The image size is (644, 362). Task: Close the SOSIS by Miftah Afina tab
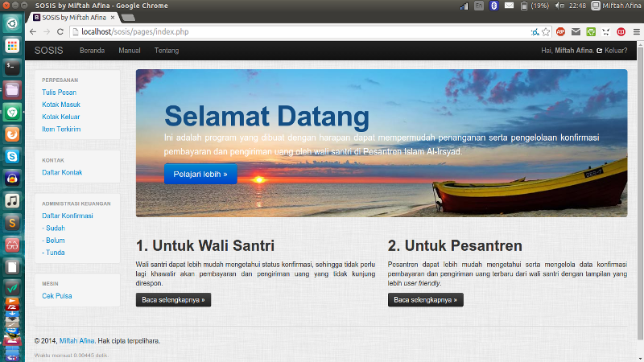point(113,18)
